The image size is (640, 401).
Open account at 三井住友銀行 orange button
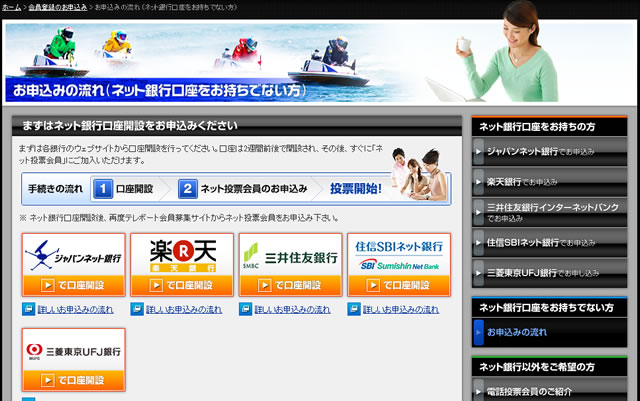291,285
